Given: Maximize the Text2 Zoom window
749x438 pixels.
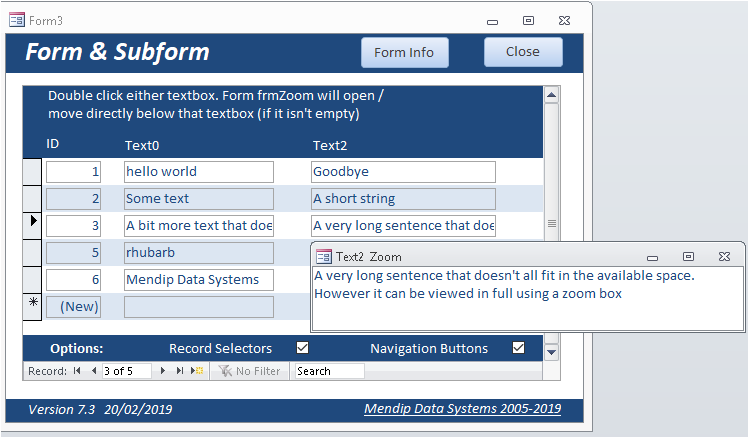Looking at the screenshot, I should 688,257.
